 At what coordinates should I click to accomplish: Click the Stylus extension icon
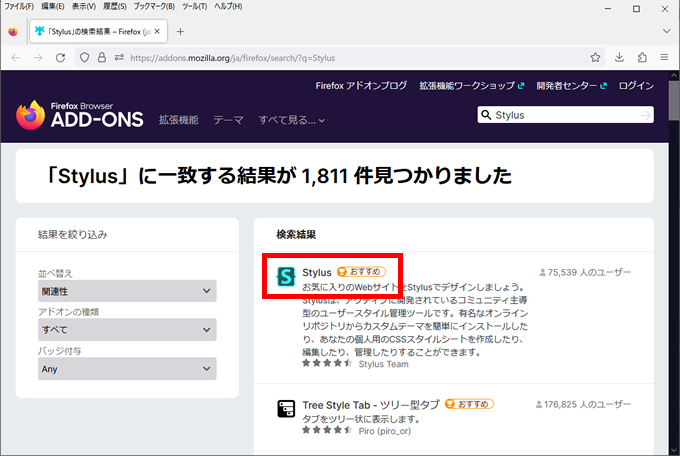286,276
